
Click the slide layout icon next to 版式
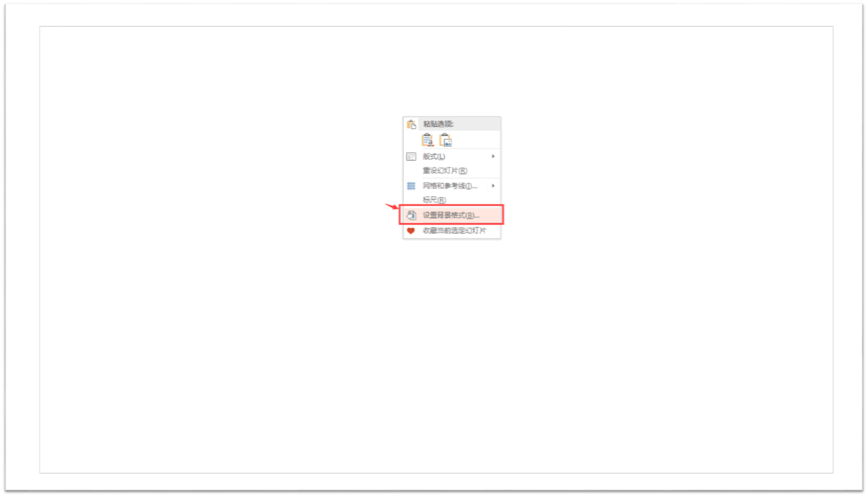[x=411, y=156]
